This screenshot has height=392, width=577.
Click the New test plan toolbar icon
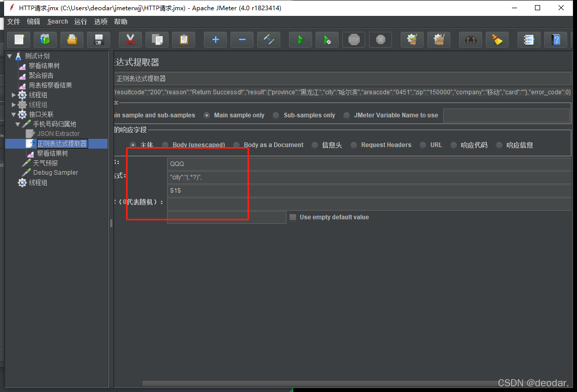pos(19,39)
